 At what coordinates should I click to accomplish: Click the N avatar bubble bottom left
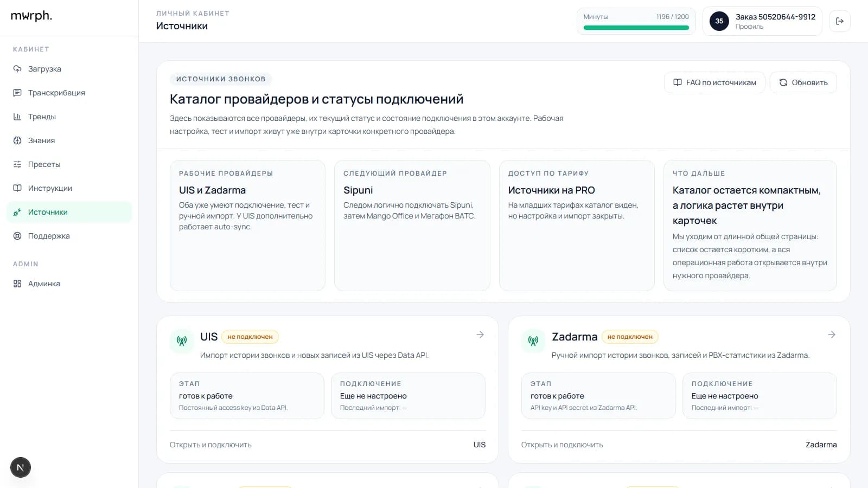click(21, 467)
